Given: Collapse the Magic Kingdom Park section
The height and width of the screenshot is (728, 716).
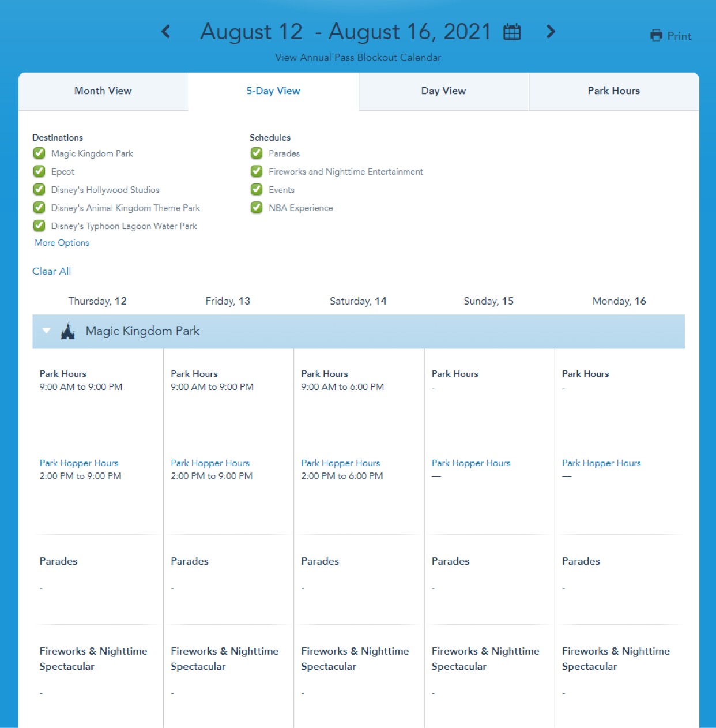Looking at the screenshot, I should click(x=47, y=331).
